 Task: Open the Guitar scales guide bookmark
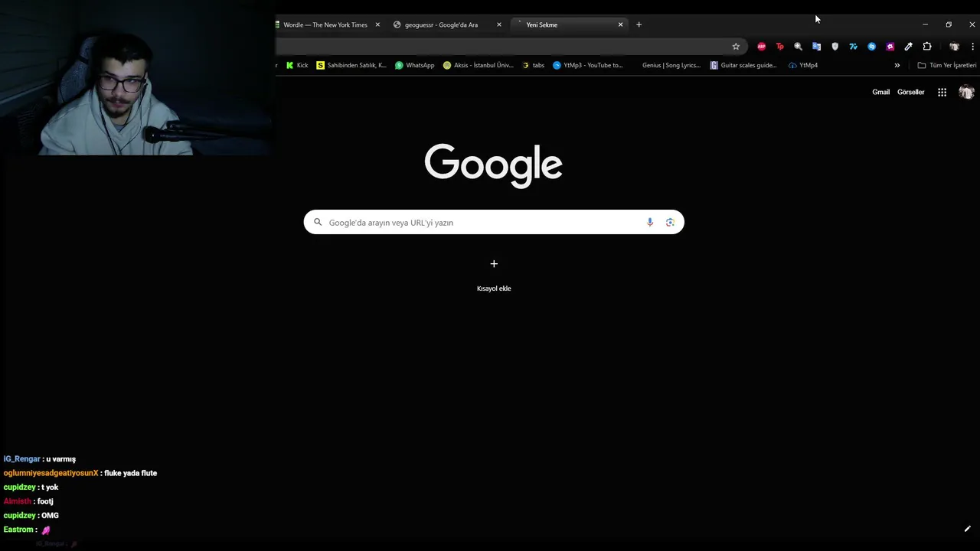click(743, 65)
